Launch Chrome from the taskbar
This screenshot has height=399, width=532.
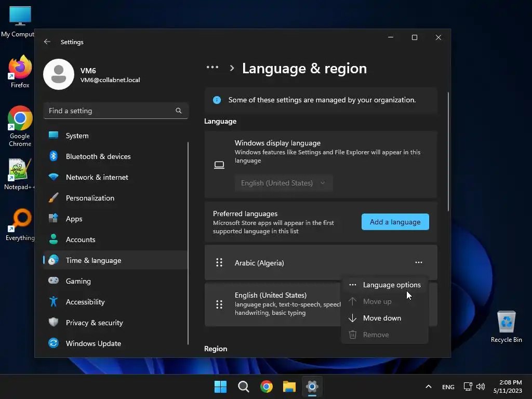tap(267, 387)
